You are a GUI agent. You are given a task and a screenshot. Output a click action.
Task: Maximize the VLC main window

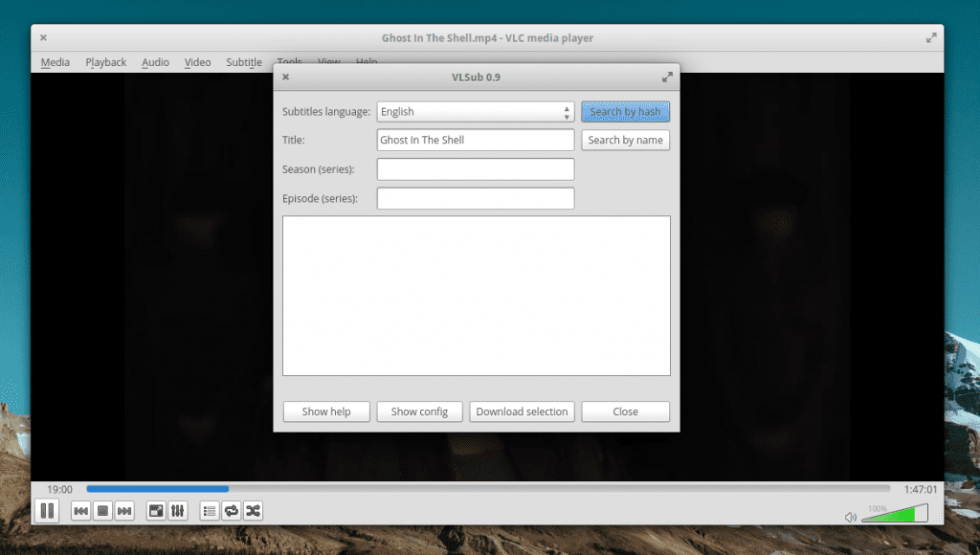(931, 37)
